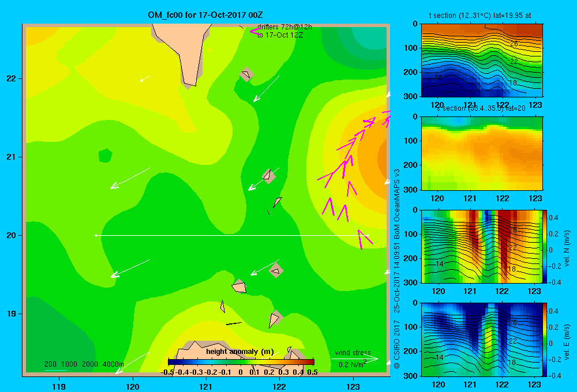Click the magenta drifter legend arrow beside drifters label

click(x=255, y=31)
